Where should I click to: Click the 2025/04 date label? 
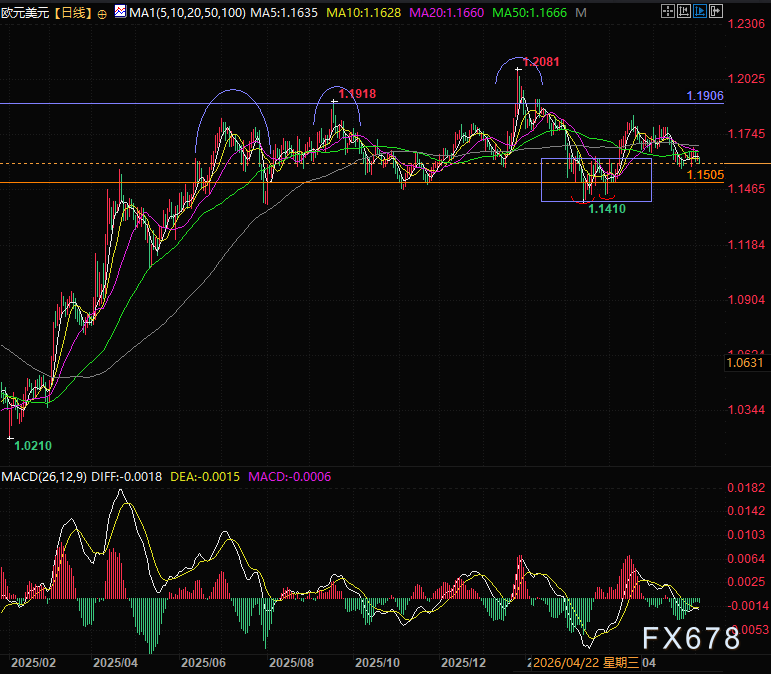[116, 663]
